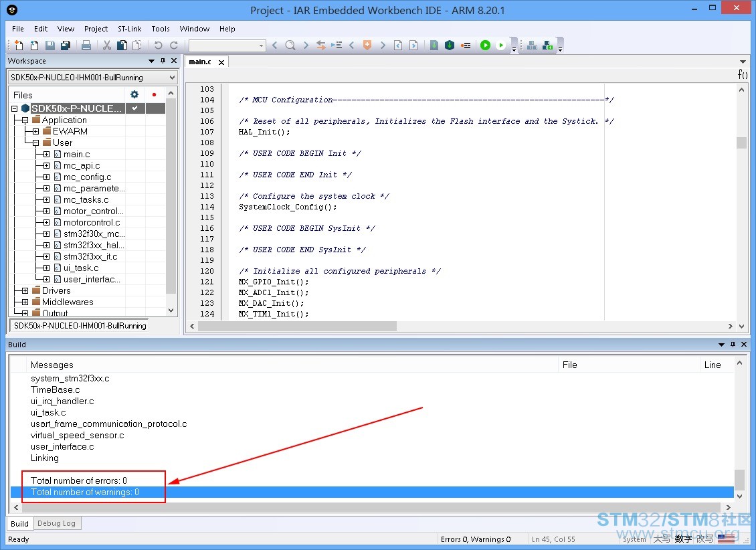Collapse the Application folder
Screen dimensions: 756x550
click(x=25, y=120)
